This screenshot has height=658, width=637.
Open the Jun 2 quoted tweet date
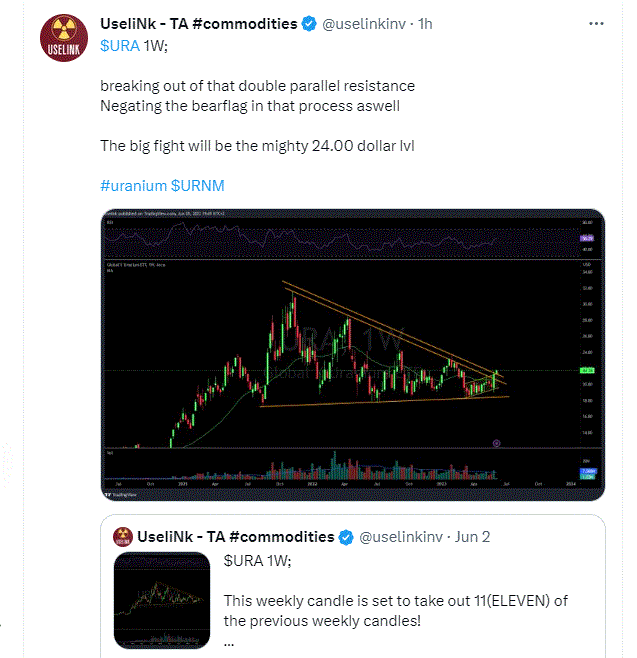[473, 537]
